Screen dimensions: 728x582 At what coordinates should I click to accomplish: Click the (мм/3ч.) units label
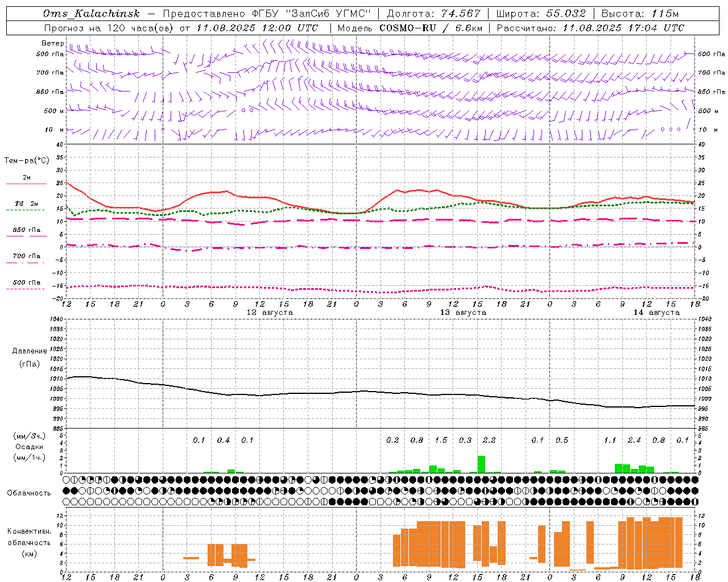point(29,436)
